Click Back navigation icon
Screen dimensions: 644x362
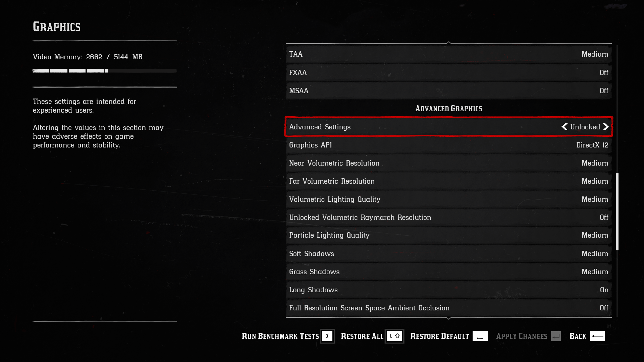(598, 336)
